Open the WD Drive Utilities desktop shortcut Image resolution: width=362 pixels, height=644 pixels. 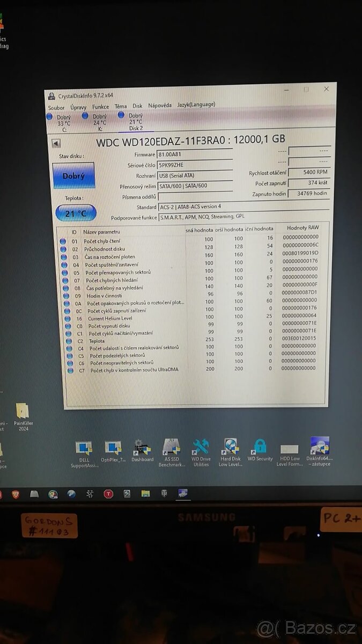[x=201, y=452]
